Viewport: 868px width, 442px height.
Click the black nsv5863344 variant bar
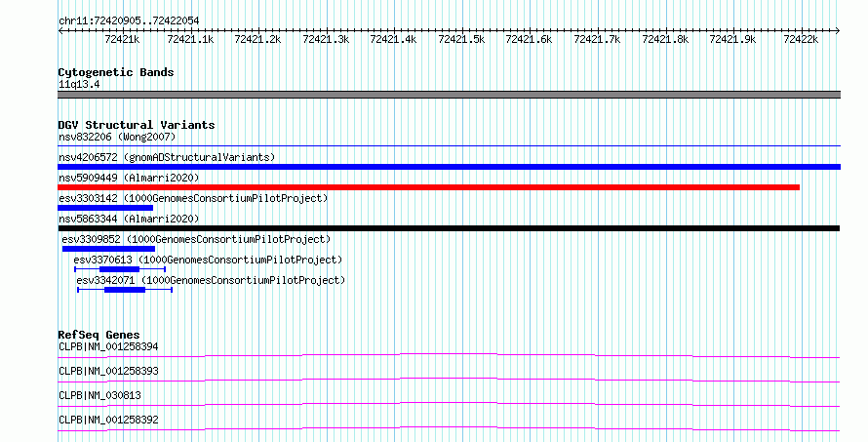pyautogui.click(x=449, y=228)
